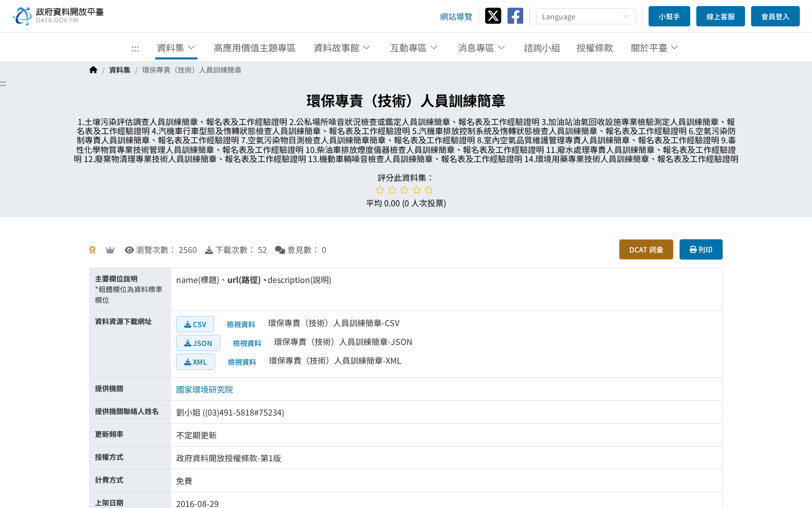Click the third rating star
812x508 pixels.
[x=404, y=190]
